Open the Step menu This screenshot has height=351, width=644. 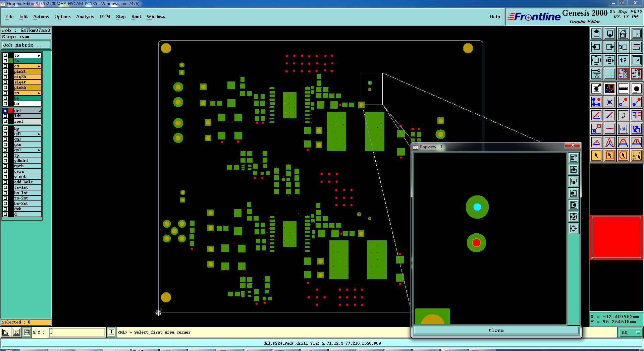point(121,16)
